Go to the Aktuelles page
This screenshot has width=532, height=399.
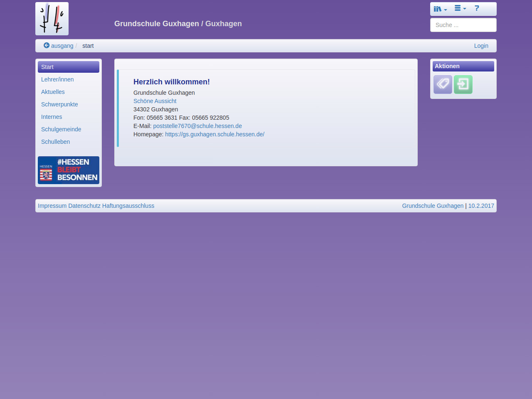(x=53, y=92)
